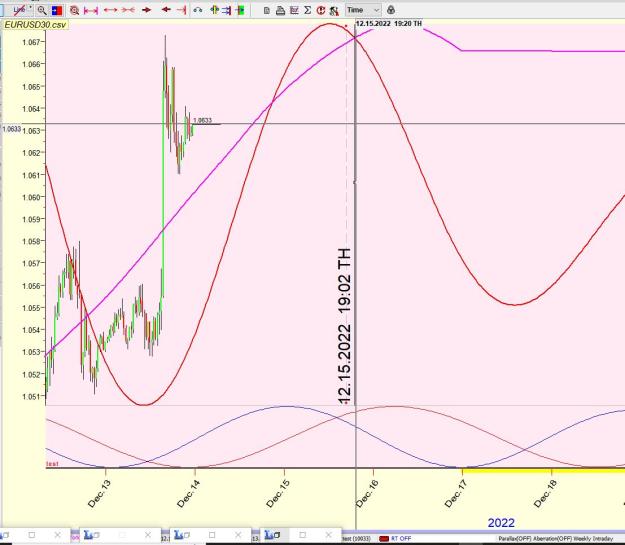Click the figure with red marker icon
This screenshot has height=545, width=625.
click(334, 11)
